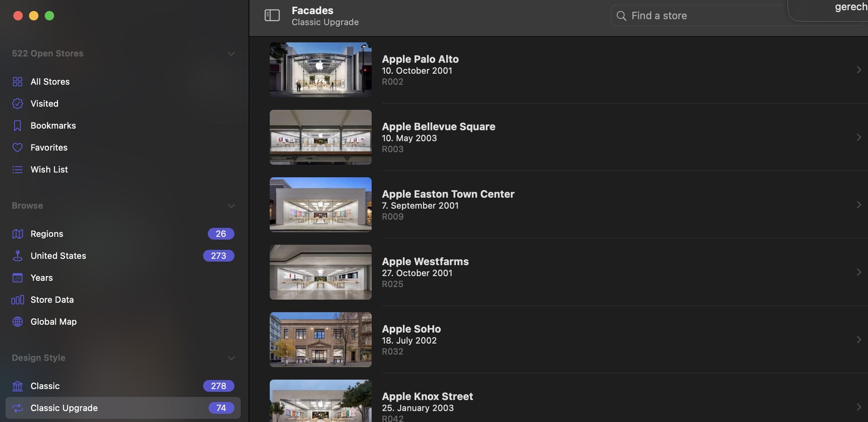
Task: Open Apple Palo Alto via its chevron
Action: [x=859, y=70]
